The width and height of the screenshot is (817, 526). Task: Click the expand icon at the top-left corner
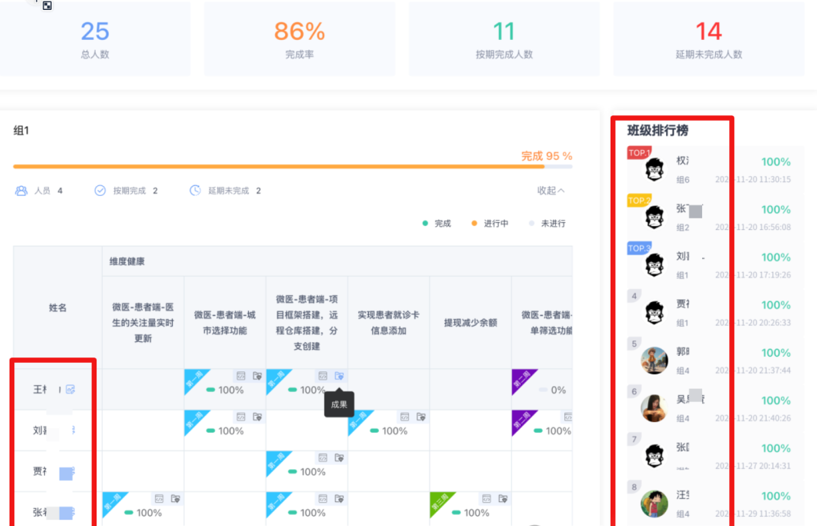[x=46, y=5]
